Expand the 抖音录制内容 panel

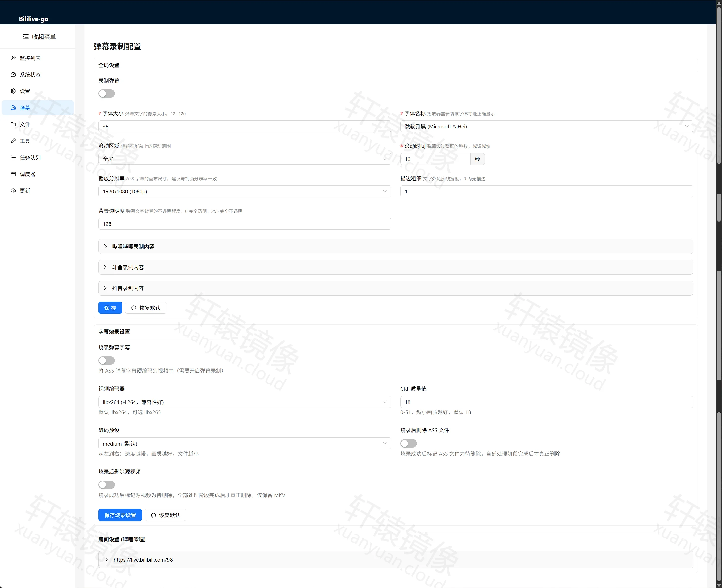396,288
